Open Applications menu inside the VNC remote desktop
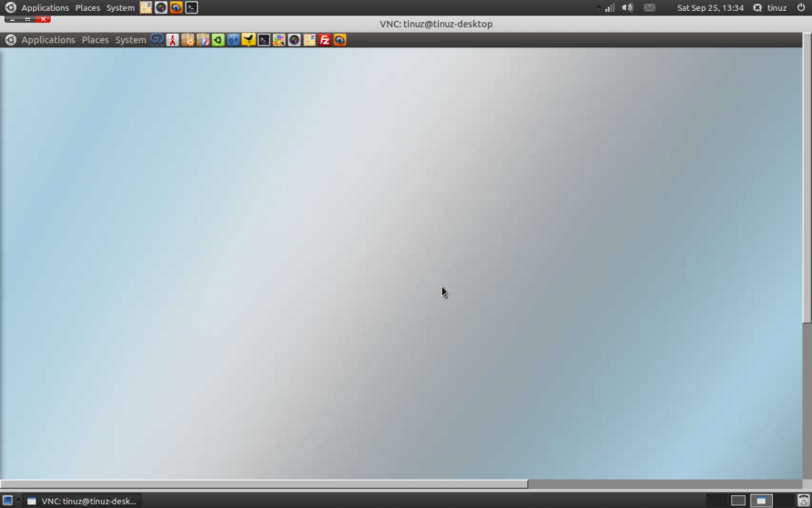This screenshot has width=812, height=508. click(48, 40)
